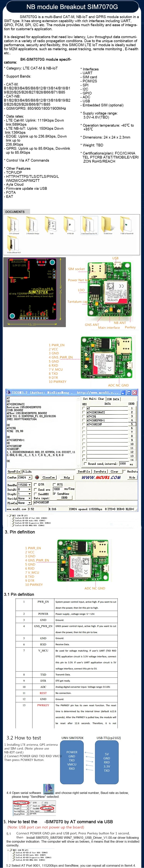
Task: Open the StopBi 1 dropdown
Action: tap(30, 494)
